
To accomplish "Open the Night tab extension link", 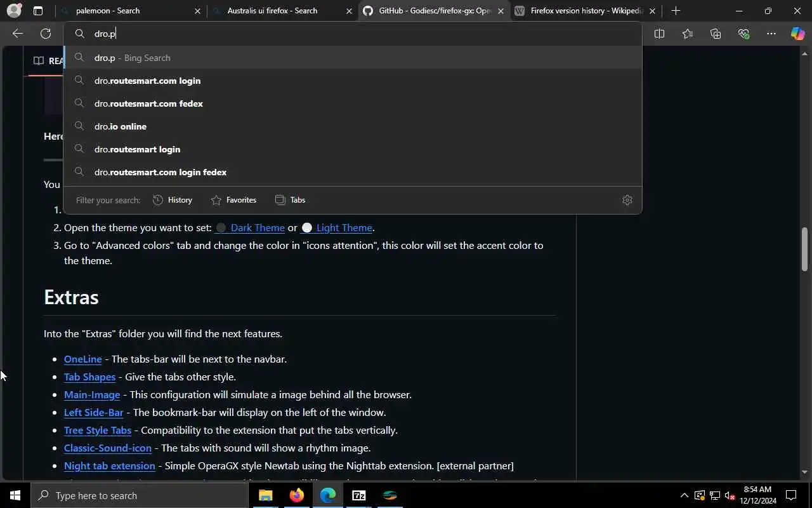I will click(x=110, y=465).
